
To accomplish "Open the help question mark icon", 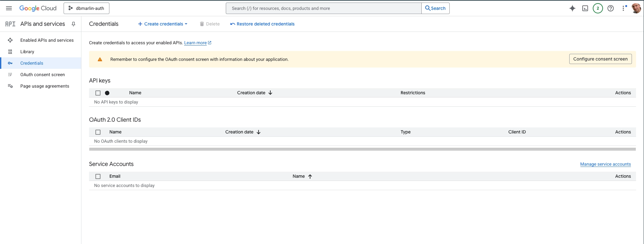I will point(610,8).
